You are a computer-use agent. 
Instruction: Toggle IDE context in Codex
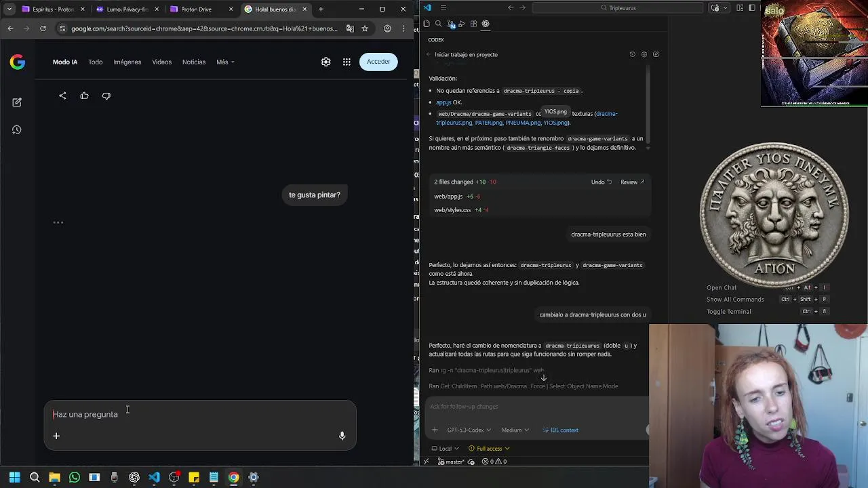tap(560, 430)
